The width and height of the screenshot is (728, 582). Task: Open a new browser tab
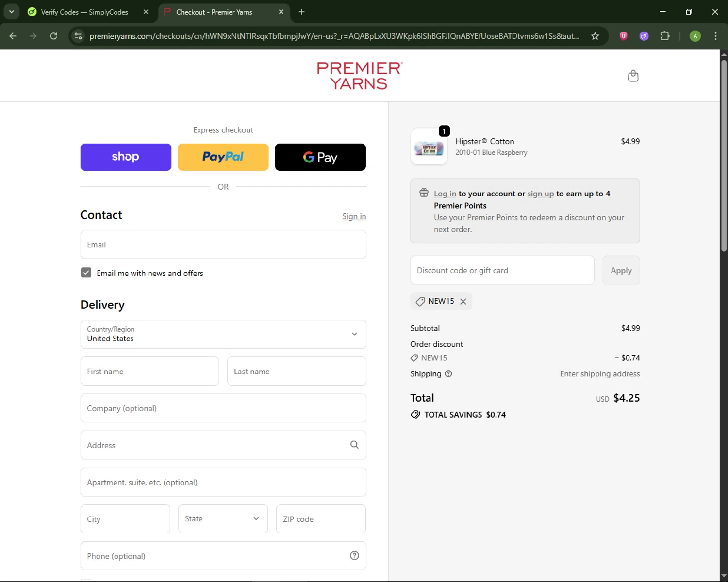301,12
